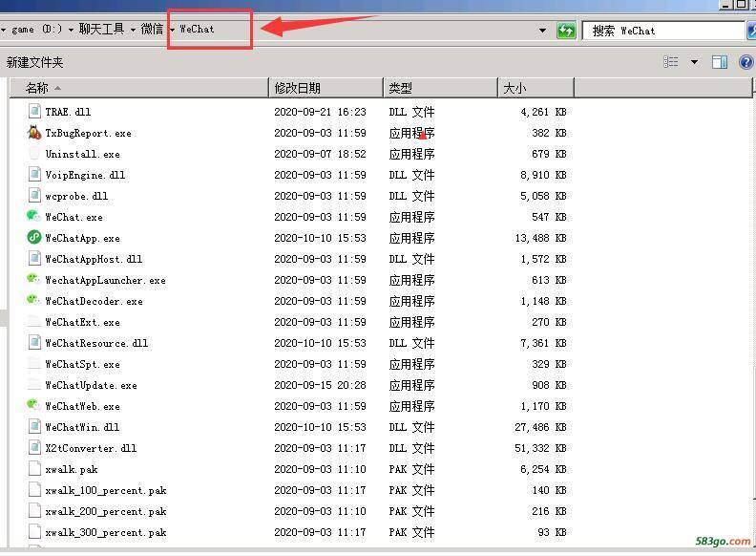Viewport: 756px width, 556px height.
Task: Open the help question-mark icon
Action: pos(745,62)
